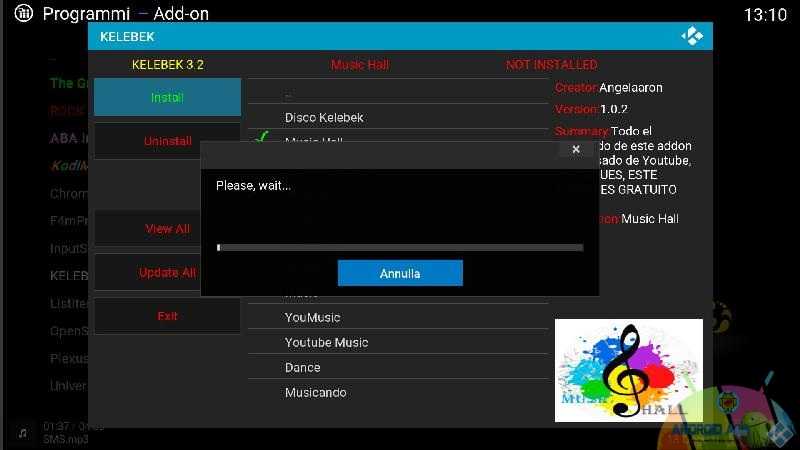Image resolution: width=800 pixels, height=450 pixels.
Task: Click the Install button
Action: click(167, 97)
